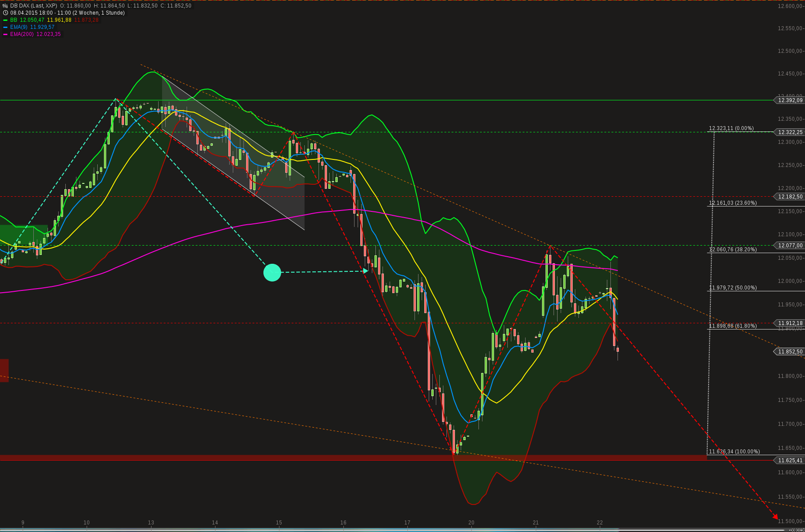Click the Fibonacci label 11.636,34 (100.00%)

(x=734, y=452)
